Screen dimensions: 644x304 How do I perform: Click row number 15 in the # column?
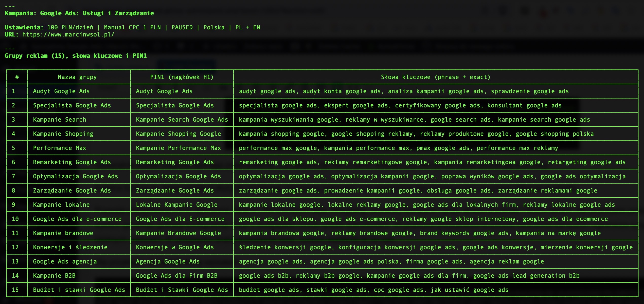click(15, 290)
